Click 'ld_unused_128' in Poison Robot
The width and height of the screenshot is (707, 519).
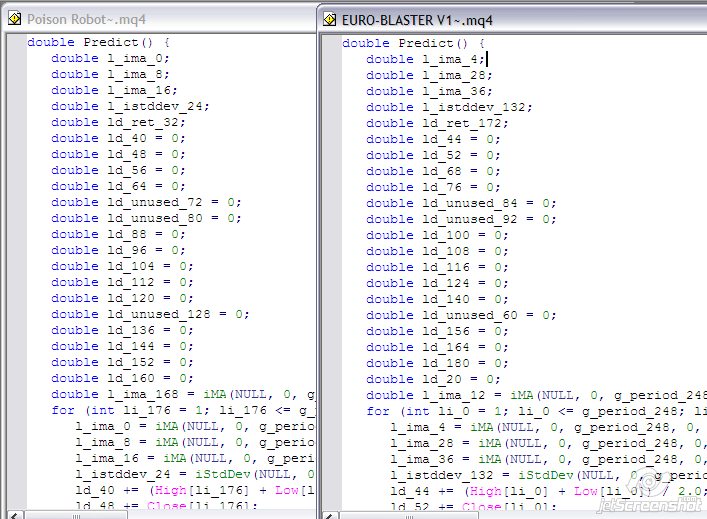[159, 315]
